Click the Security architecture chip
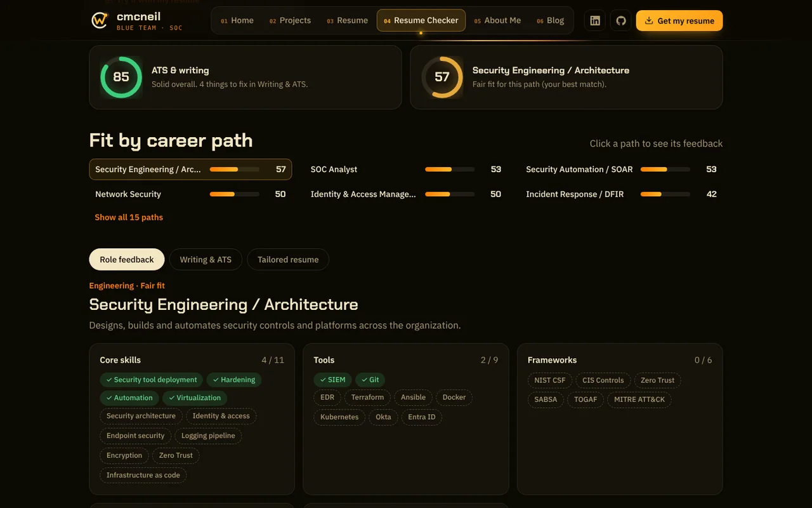812x508 pixels. coord(141,416)
